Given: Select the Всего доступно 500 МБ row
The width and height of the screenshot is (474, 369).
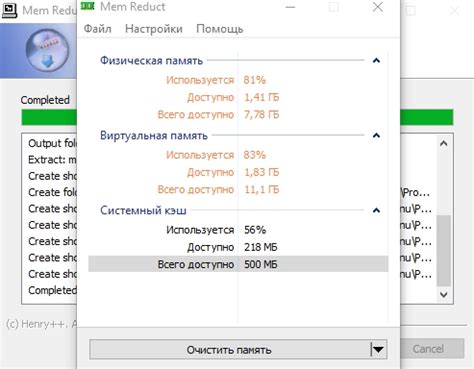Looking at the screenshot, I should point(238,264).
